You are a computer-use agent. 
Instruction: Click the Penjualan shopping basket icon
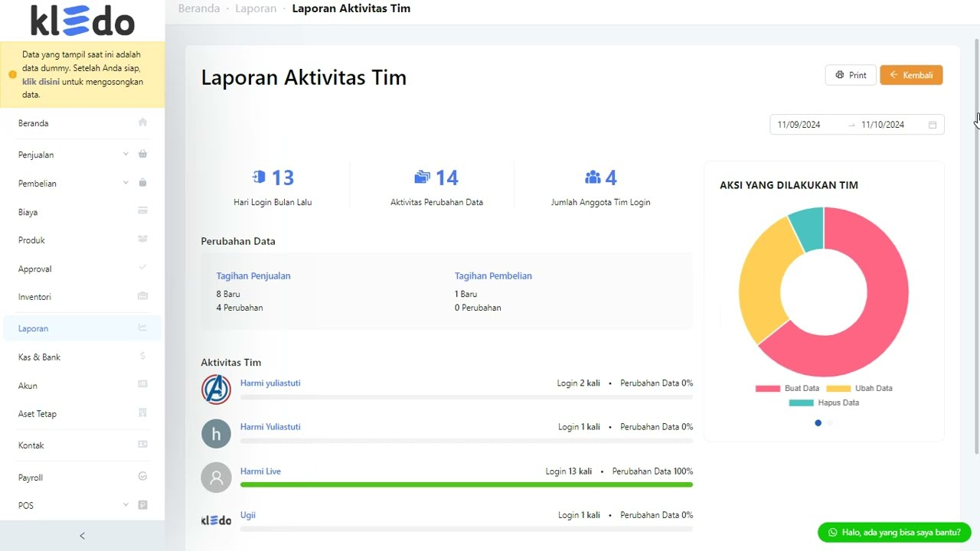pos(142,154)
